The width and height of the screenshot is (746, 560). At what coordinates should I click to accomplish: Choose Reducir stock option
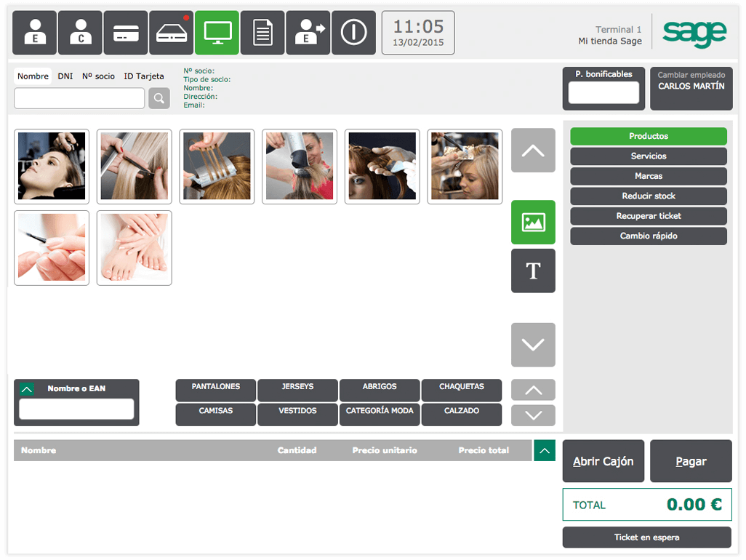(649, 196)
